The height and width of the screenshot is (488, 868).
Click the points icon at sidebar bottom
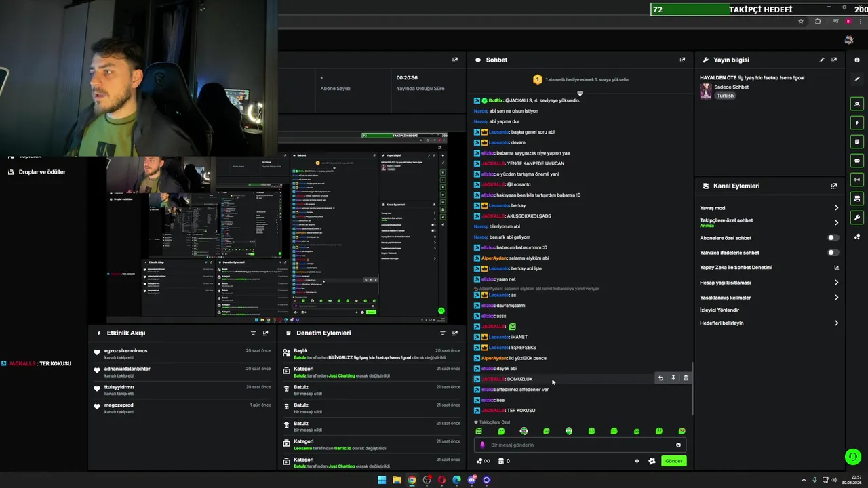click(857, 237)
